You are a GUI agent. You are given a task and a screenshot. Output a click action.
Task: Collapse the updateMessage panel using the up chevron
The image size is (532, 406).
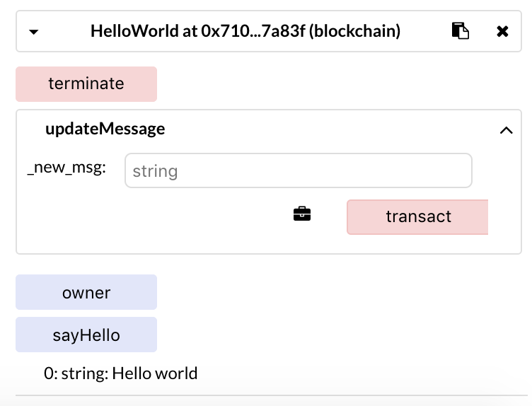[507, 130]
